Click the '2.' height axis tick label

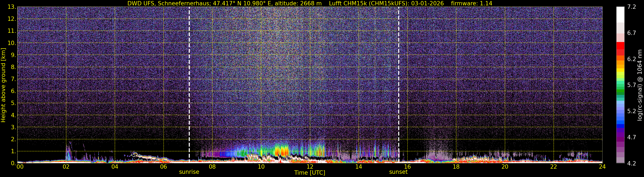[13, 139]
